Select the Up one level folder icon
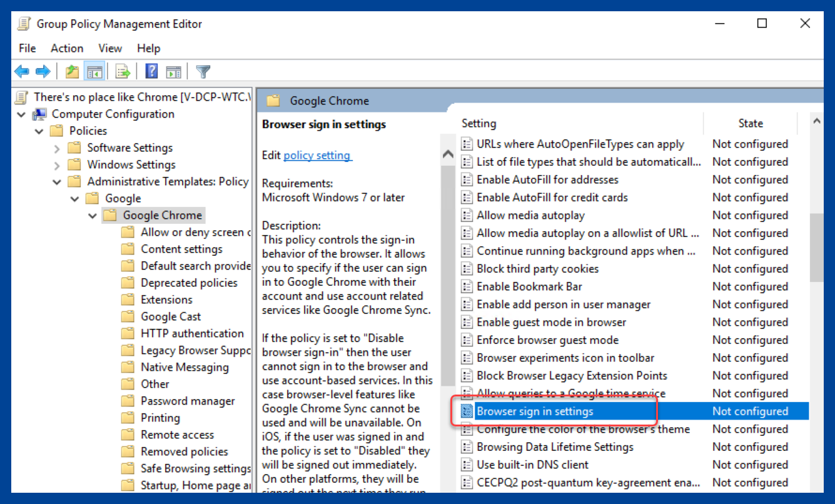Screen dimensions: 835x504 click(71, 71)
